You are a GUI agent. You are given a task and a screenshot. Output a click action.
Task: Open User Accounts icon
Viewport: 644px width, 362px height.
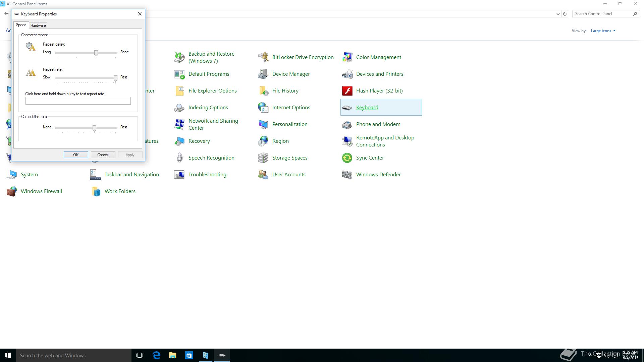263,175
